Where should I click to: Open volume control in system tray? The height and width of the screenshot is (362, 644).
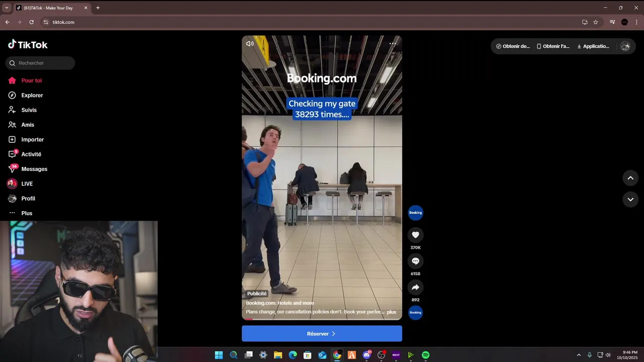[x=608, y=355]
